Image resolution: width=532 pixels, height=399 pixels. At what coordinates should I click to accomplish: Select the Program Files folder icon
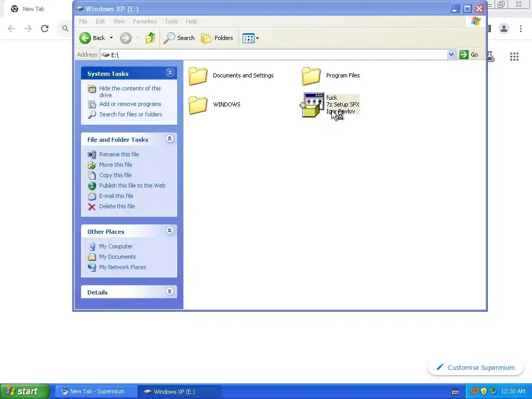tap(311, 76)
